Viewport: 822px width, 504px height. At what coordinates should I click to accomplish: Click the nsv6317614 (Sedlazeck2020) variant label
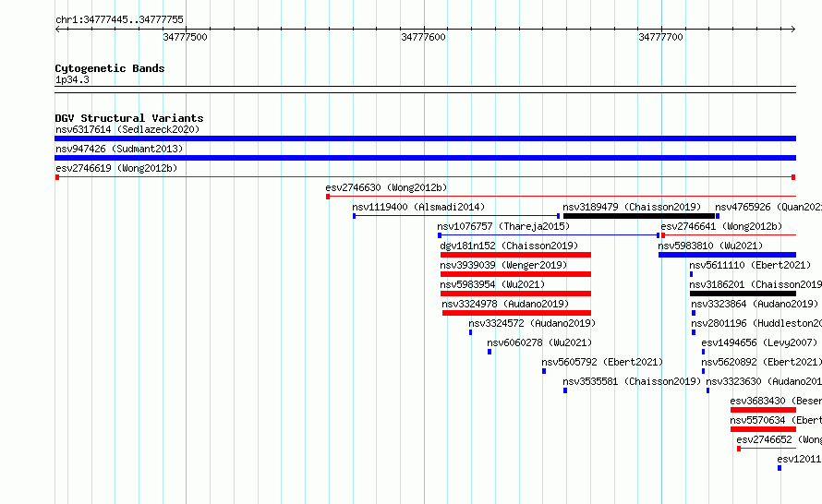127,129
